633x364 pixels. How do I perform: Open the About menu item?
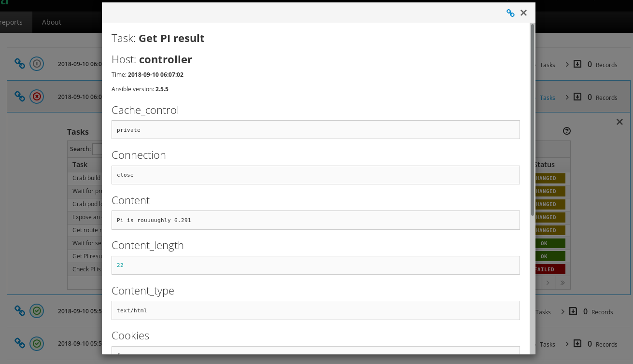pyautogui.click(x=52, y=22)
